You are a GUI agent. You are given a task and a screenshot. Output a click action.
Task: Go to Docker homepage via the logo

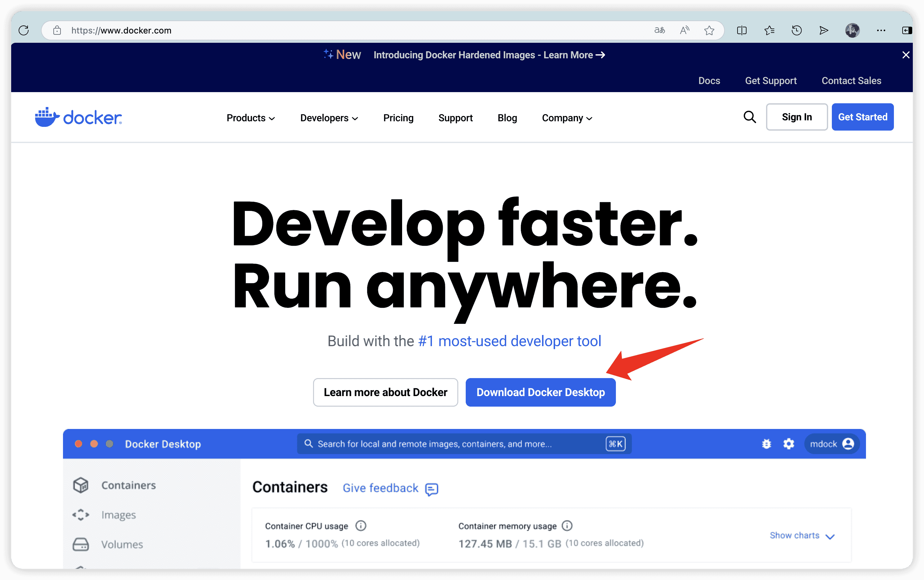tap(78, 117)
